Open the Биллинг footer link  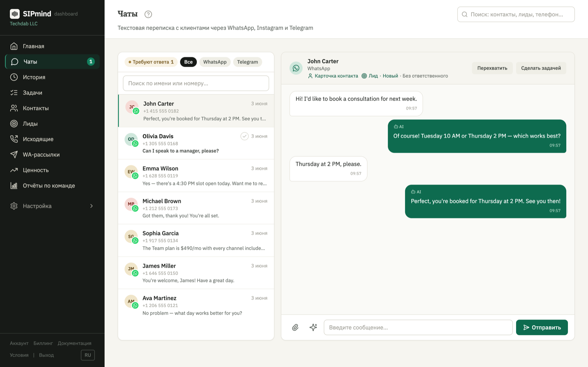tap(43, 343)
